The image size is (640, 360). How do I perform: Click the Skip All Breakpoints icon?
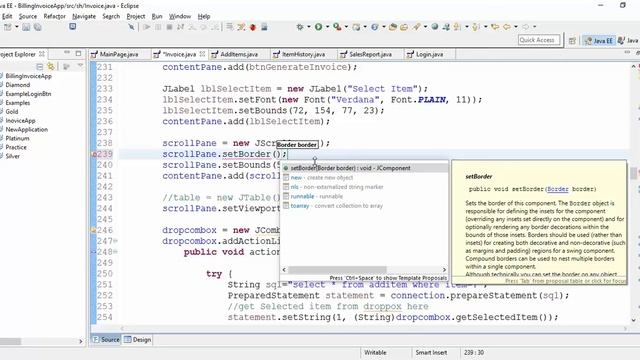131,27
